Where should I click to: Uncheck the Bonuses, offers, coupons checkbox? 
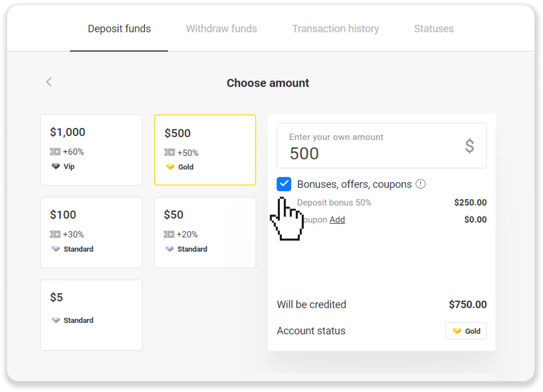click(284, 184)
